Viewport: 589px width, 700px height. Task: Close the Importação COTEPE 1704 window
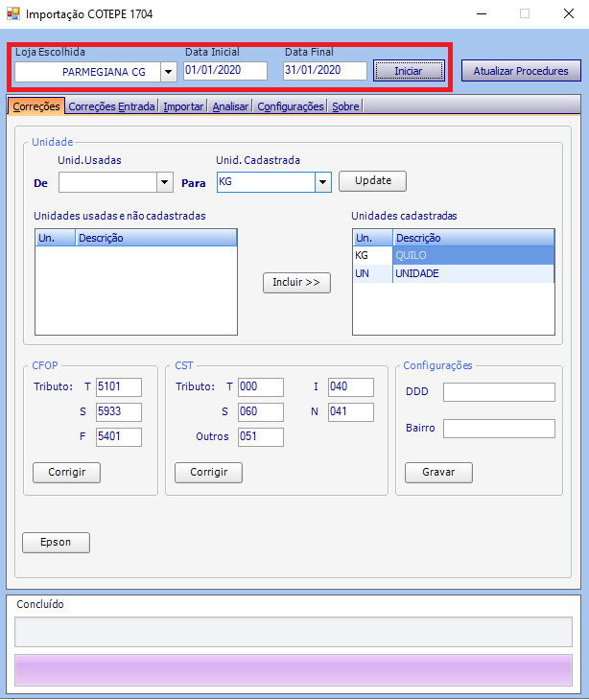pyautogui.click(x=569, y=13)
